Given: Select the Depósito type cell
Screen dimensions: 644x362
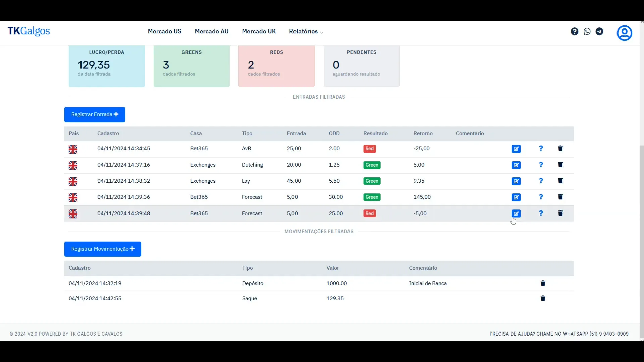Looking at the screenshot, I should tap(253, 283).
